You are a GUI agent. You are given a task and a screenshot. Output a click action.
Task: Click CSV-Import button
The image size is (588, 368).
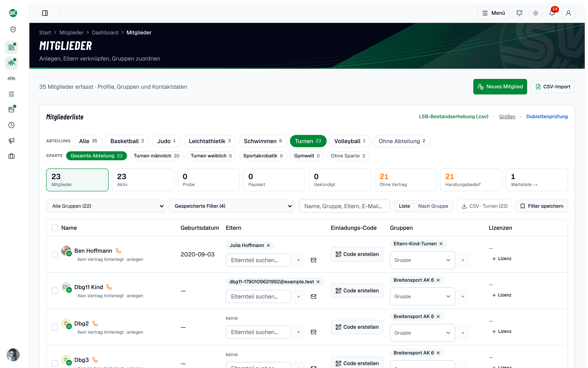tap(552, 87)
